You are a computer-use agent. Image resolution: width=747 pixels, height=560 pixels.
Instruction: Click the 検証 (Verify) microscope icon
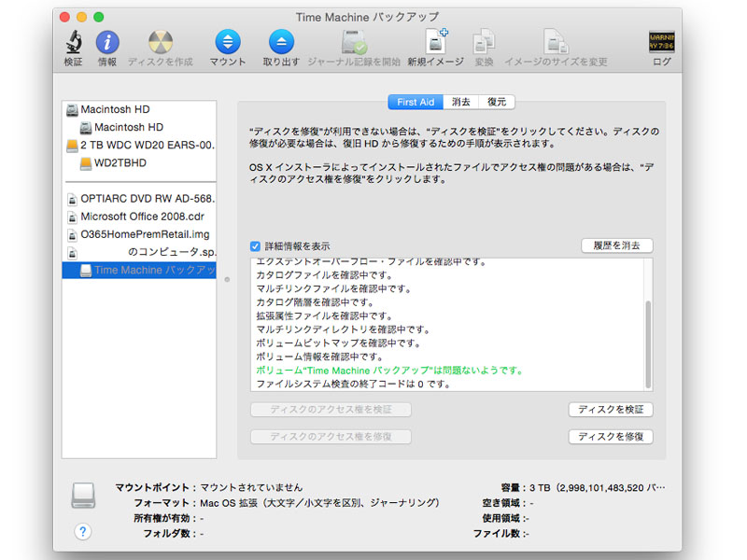pos(74,42)
